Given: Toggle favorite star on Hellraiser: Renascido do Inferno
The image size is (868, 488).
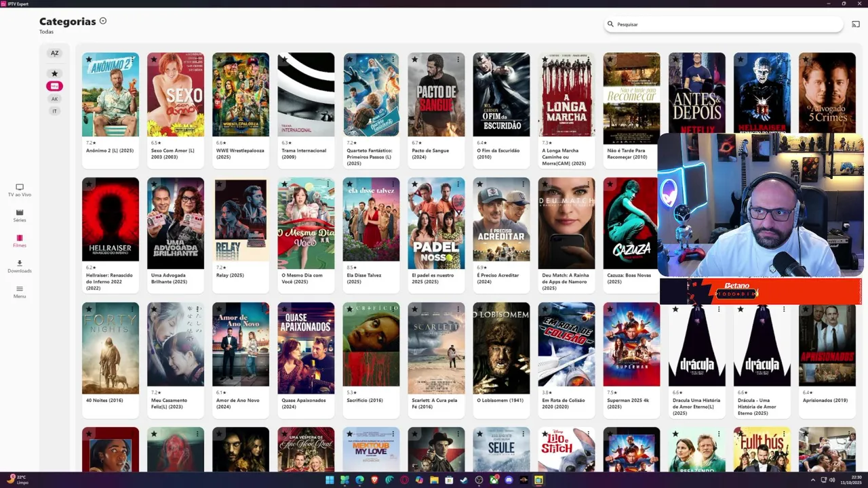Looking at the screenshot, I should click(89, 184).
